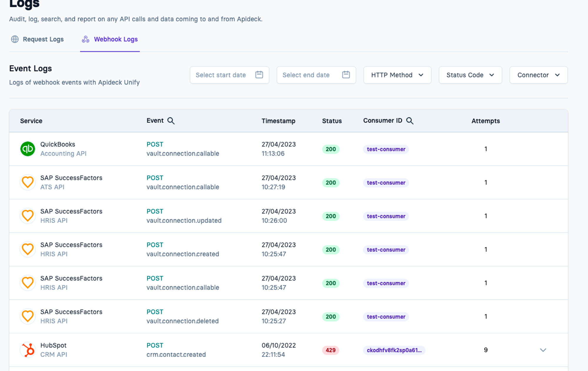Click the HubSpot logo icon
Image resolution: width=588 pixels, height=371 pixels.
(28, 350)
